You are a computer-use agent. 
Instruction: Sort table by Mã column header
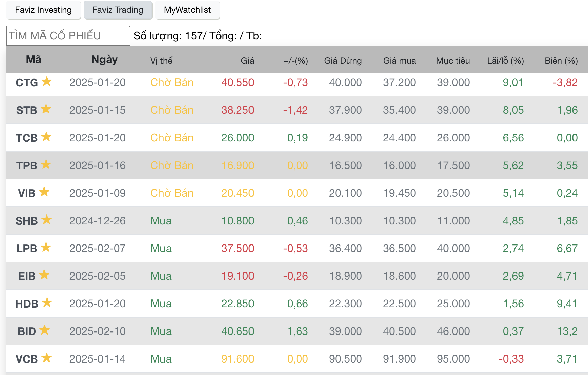point(34,60)
